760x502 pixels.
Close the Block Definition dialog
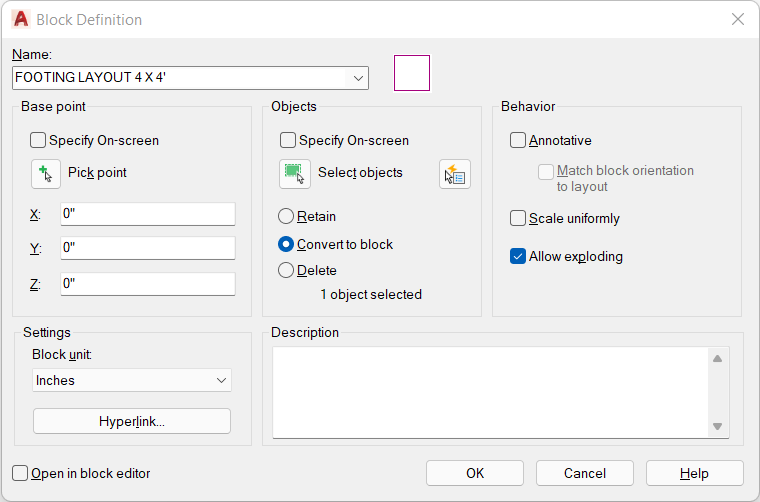coord(738,19)
